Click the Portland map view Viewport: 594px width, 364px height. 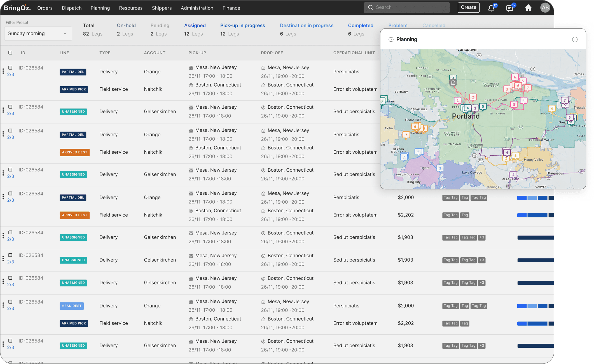pyautogui.click(x=483, y=119)
